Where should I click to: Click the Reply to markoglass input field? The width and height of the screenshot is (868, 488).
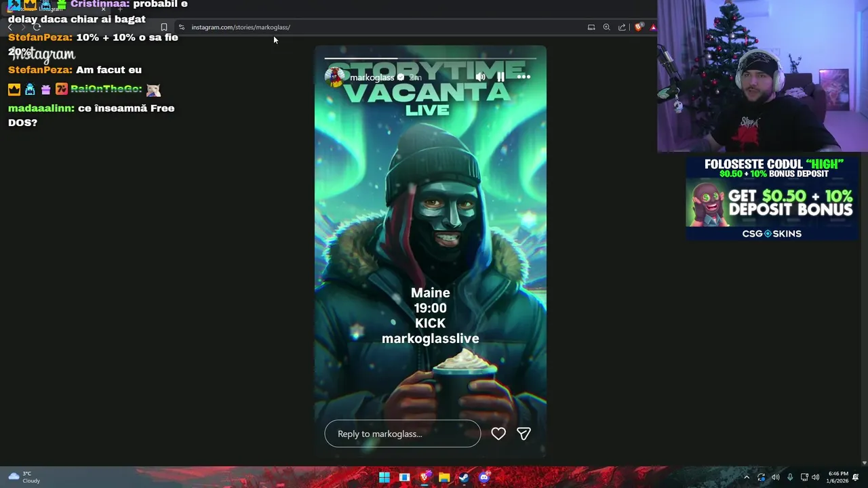click(403, 434)
